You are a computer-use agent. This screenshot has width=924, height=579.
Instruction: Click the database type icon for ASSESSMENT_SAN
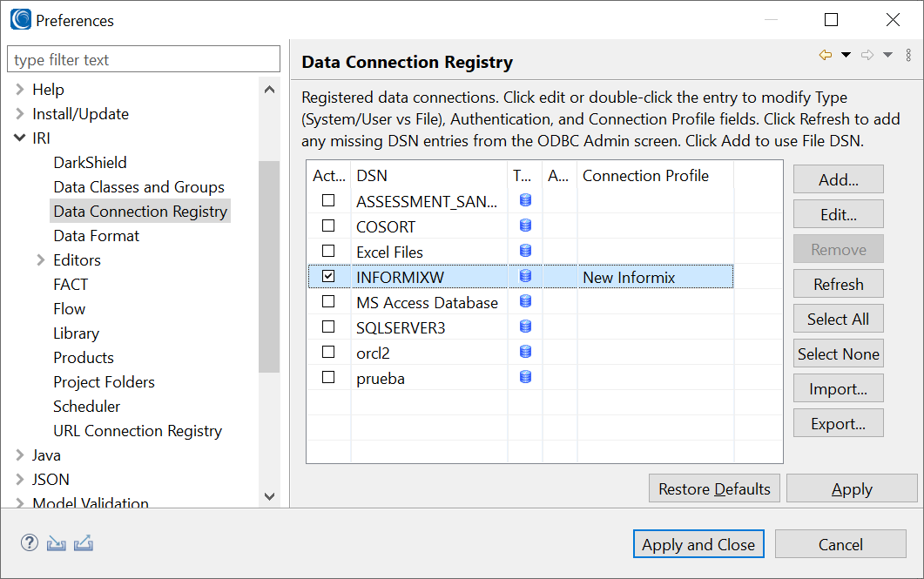526,200
